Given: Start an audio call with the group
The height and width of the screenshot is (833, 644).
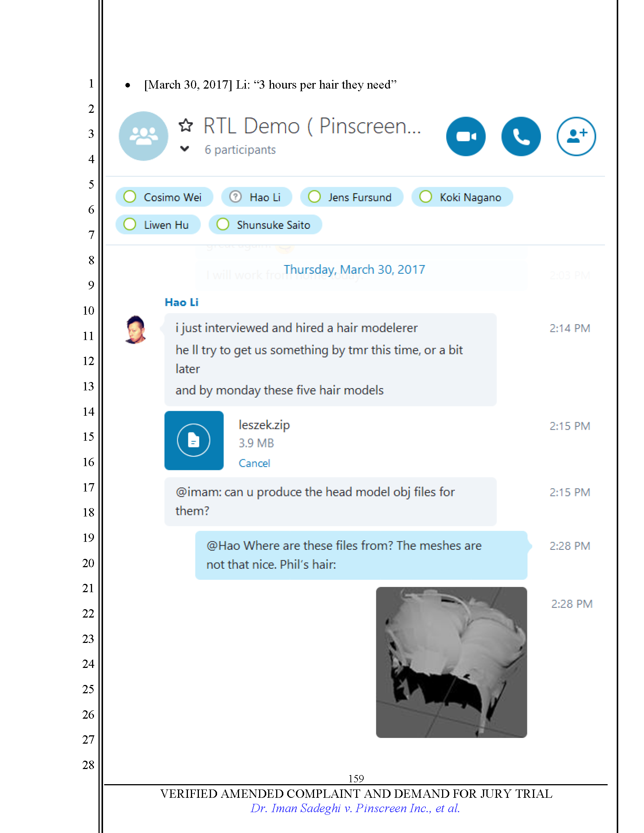Looking at the screenshot, I should click(521, 136).
